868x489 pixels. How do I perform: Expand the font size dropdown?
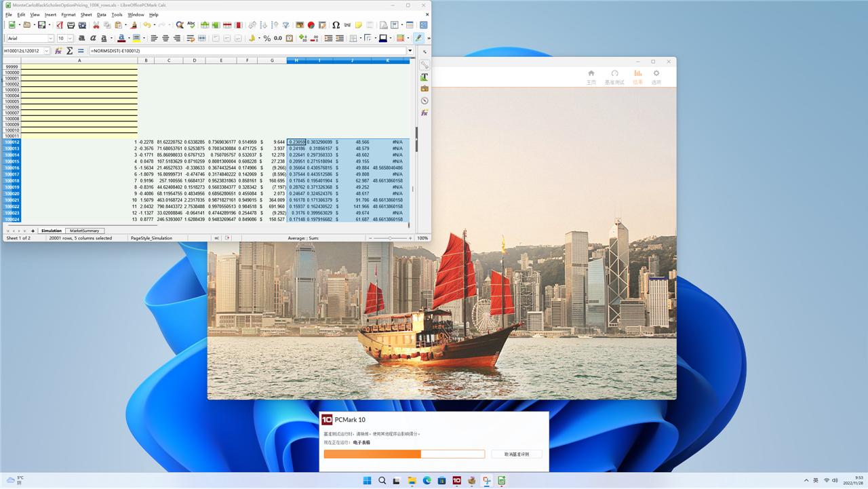point(71,39)
